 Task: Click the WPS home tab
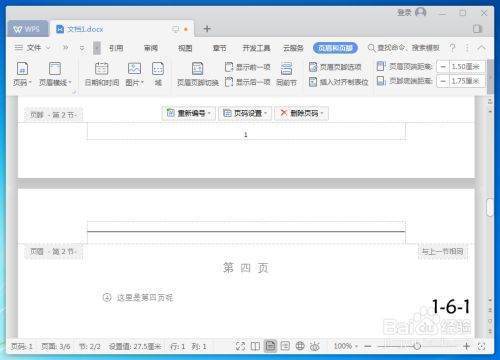[27, 29]
